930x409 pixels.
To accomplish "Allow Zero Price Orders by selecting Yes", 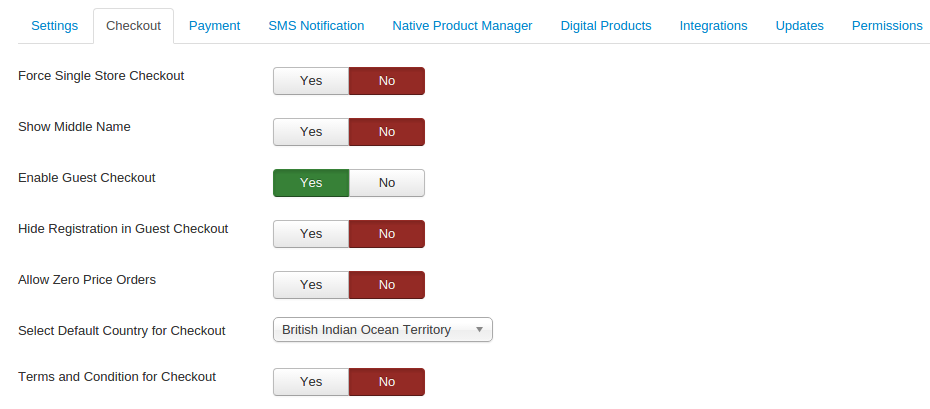I will [311, 285].
